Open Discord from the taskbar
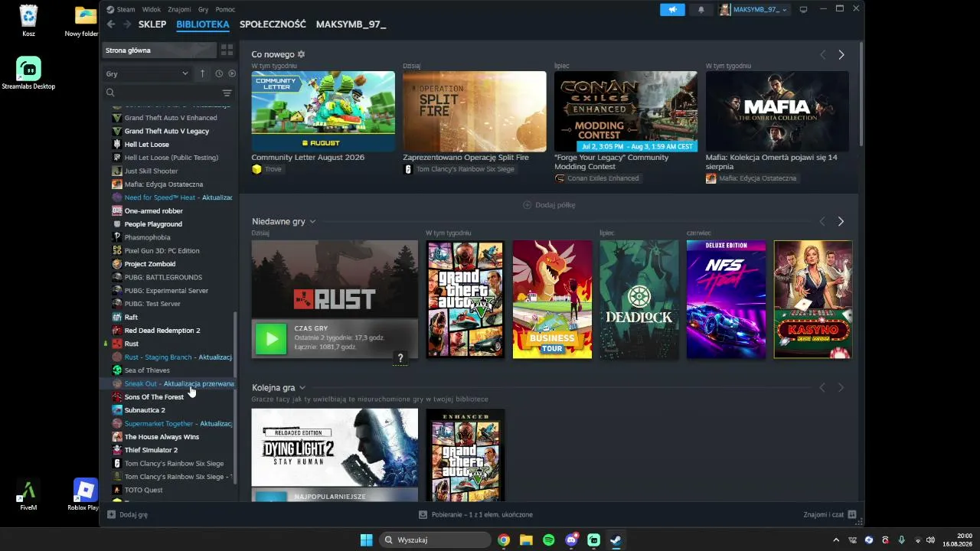The height and width of the screenshot is (551, 980). pos(571,540)
